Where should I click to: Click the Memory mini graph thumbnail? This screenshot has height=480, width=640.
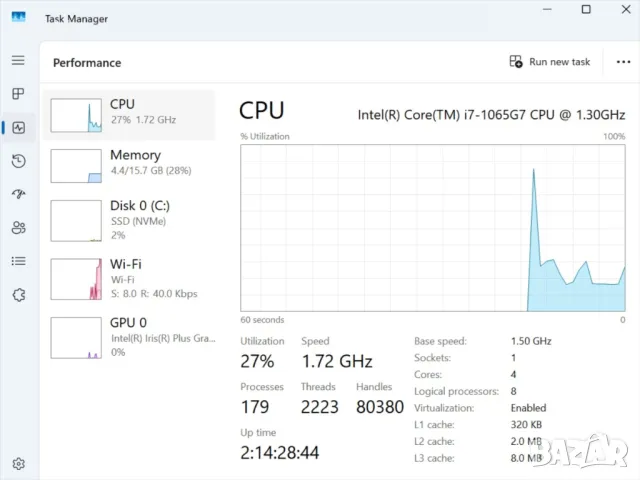(x=76, y=166)
